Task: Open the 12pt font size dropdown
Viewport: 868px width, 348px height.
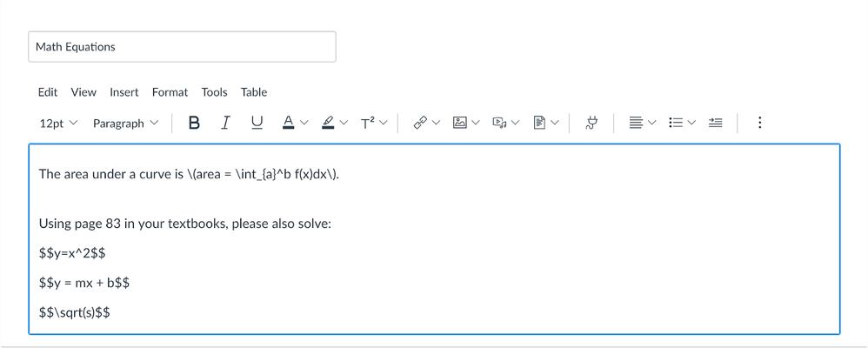Action: point(58,124)
